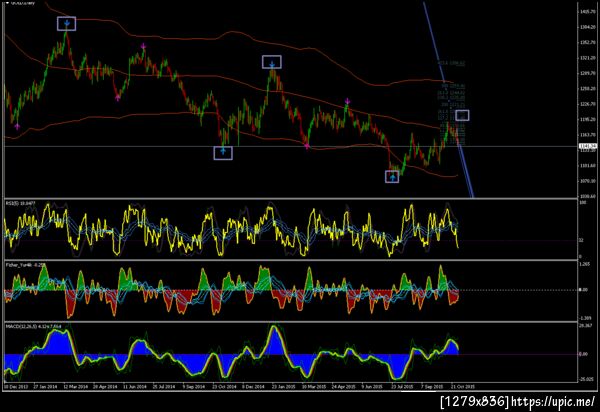The height and width of the screenshot is (412, 600).
Task: Select the RSI(5) indicator label
Action: 20,203
